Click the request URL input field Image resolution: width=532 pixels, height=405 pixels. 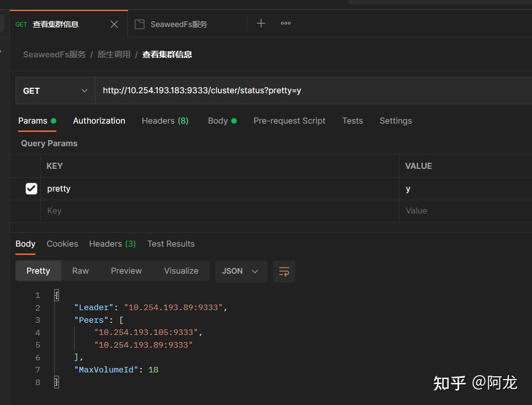coord(221,90)
